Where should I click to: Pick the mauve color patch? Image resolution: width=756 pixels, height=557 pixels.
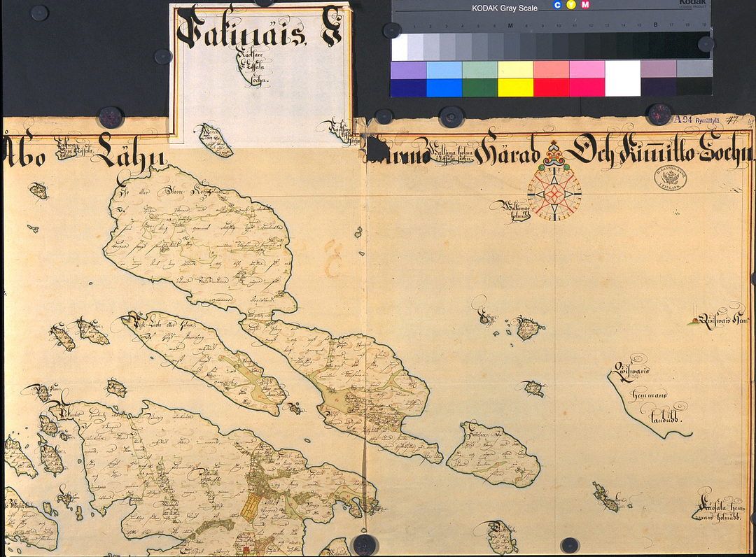pyautogui.click(x=658, y=70)
